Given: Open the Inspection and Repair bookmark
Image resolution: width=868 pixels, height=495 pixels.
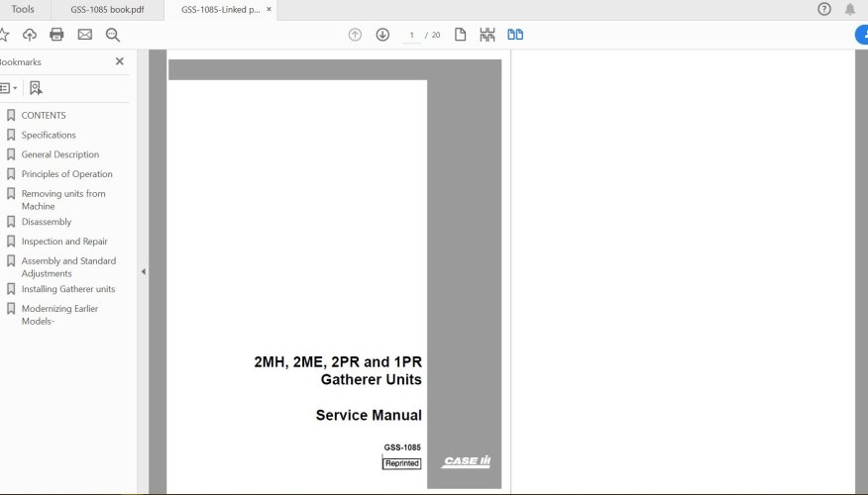Looking at the screenshot, I should pyautogui.click(x=64, y=242).
